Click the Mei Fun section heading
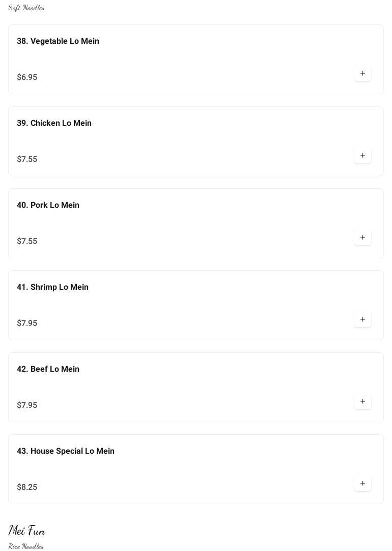Viewport: 392px width, 551px height. point(27,531)
